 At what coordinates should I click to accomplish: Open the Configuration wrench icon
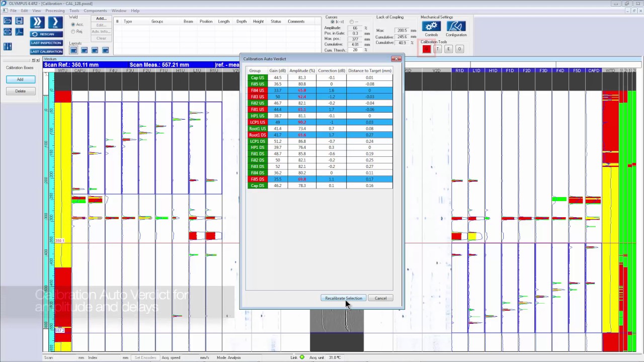pyautogui.click(x=456, y=26)
